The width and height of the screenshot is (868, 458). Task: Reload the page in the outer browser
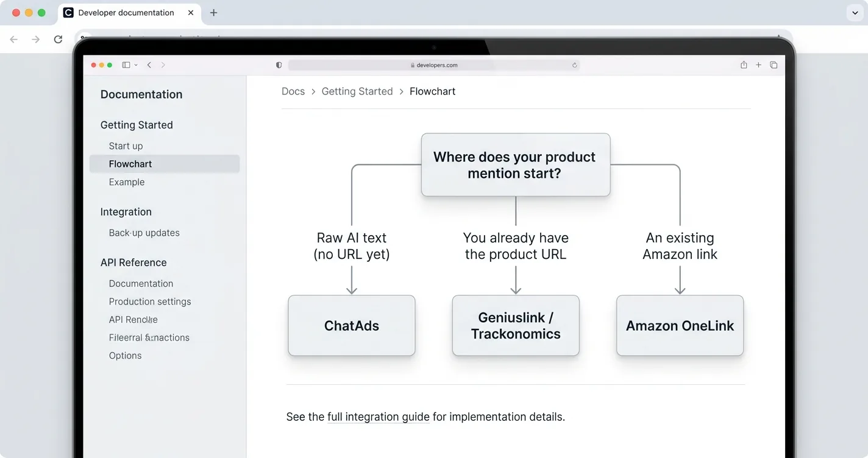[x=58, y=40]
